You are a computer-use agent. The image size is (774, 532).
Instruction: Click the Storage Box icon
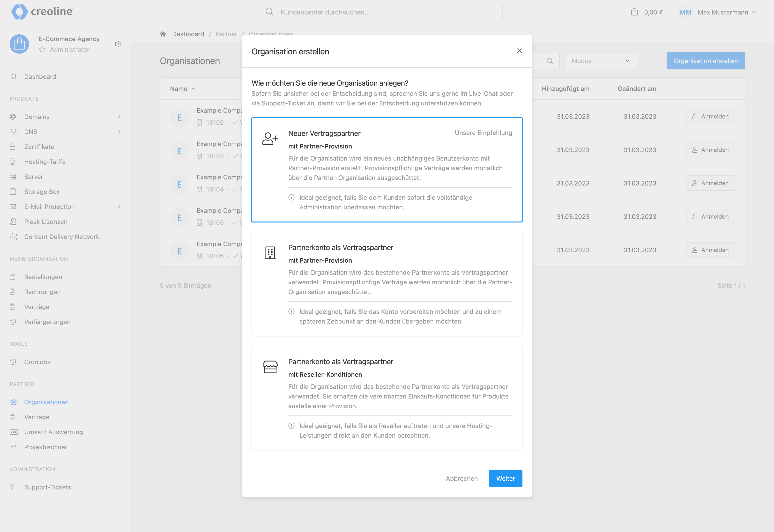point(13,192)
